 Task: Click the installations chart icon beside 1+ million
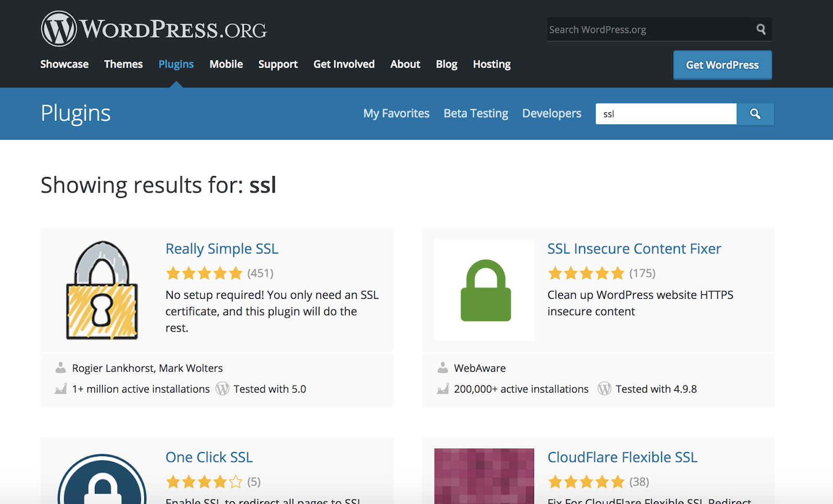61,388
